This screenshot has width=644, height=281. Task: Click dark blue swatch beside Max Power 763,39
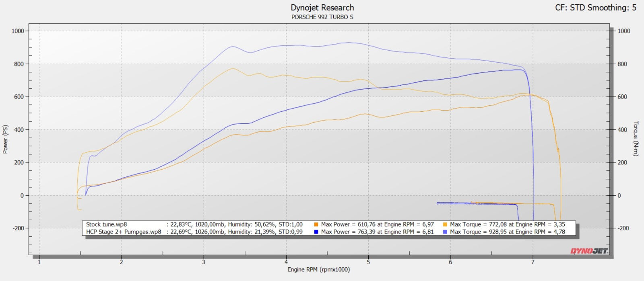[316, 232]
